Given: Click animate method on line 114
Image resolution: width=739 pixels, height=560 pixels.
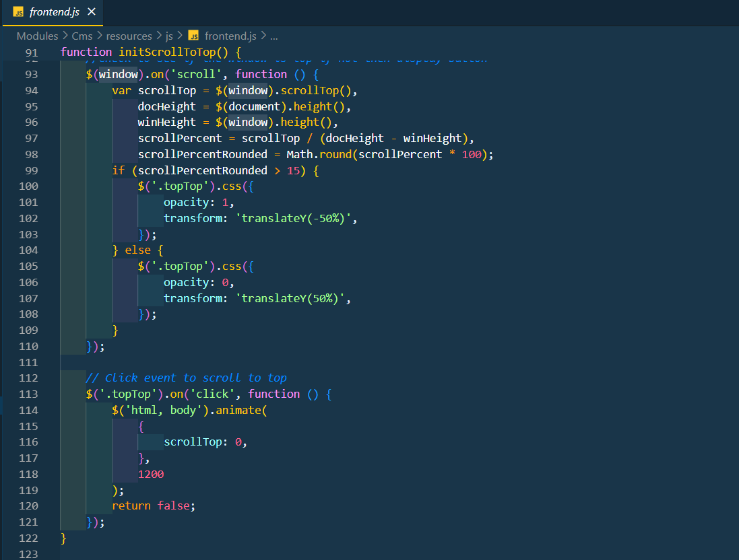Looking at the screenshot, I should pos(238,410).
